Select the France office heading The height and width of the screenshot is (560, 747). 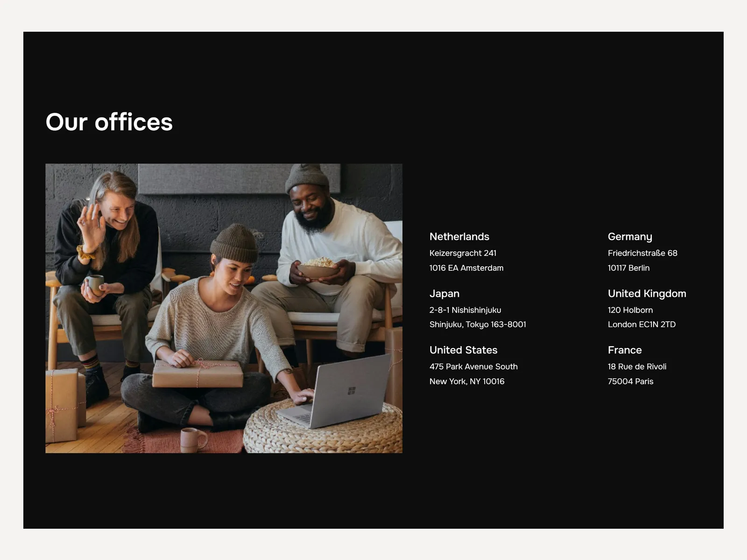click(625, 350)
